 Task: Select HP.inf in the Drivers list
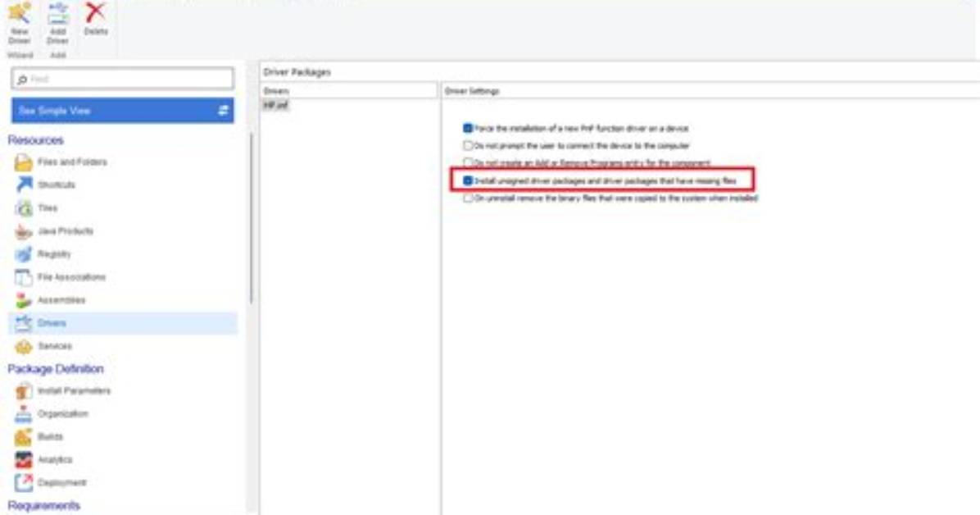pos(275,105)
